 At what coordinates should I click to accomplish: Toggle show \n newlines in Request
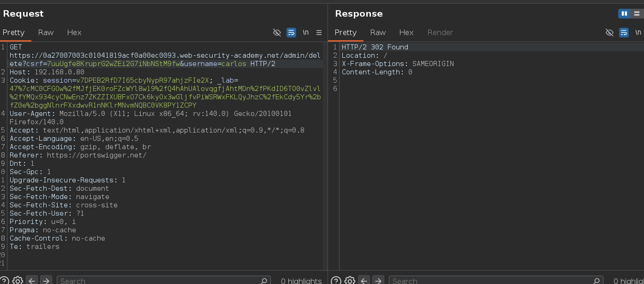(x=305, y=32)
